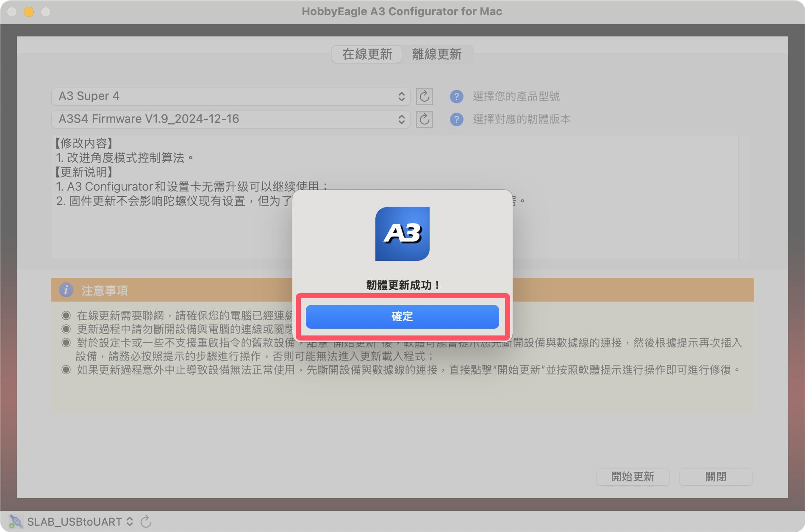805x532 pixels.
Task: Minimize the window with the yellow button
Action: [x=29, y=12]
